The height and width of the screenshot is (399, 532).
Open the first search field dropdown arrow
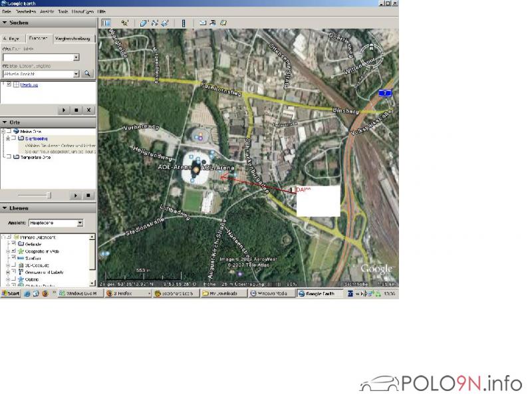tap(76, 57)
